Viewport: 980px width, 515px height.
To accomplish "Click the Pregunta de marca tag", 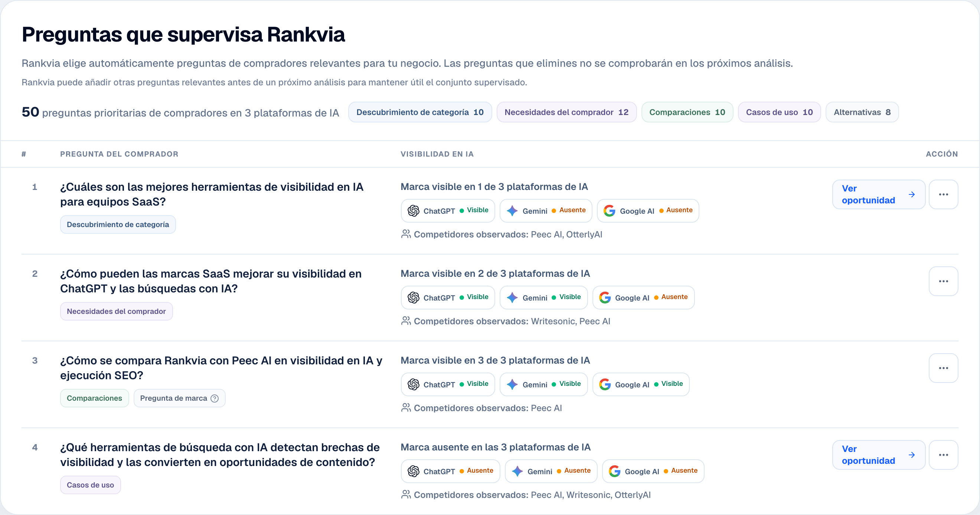I will tap(179, 398).
